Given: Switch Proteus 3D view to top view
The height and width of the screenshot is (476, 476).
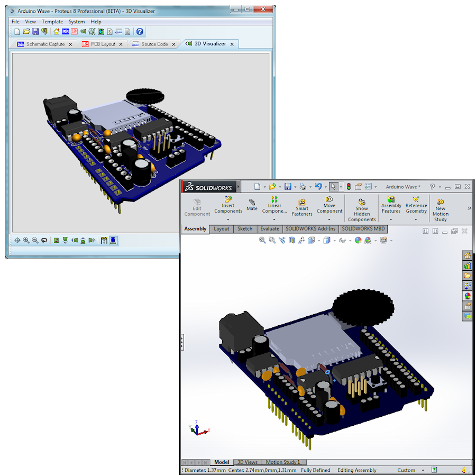Looking at the screenshot, I should click(56, 241).
